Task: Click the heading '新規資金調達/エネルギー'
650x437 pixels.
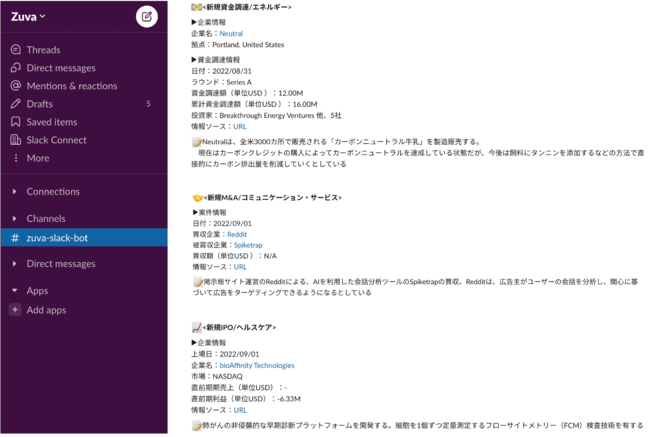Action: click(x=247, y=7)
